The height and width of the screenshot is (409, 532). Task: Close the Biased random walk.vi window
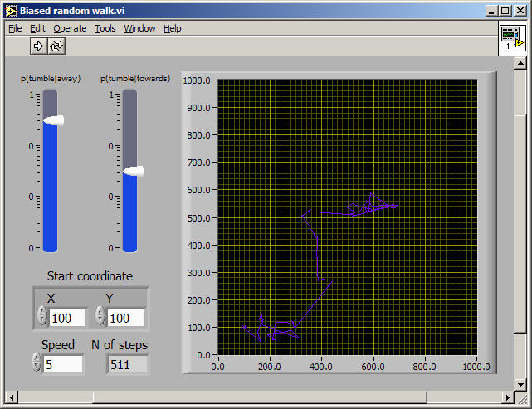coord(520,11)
